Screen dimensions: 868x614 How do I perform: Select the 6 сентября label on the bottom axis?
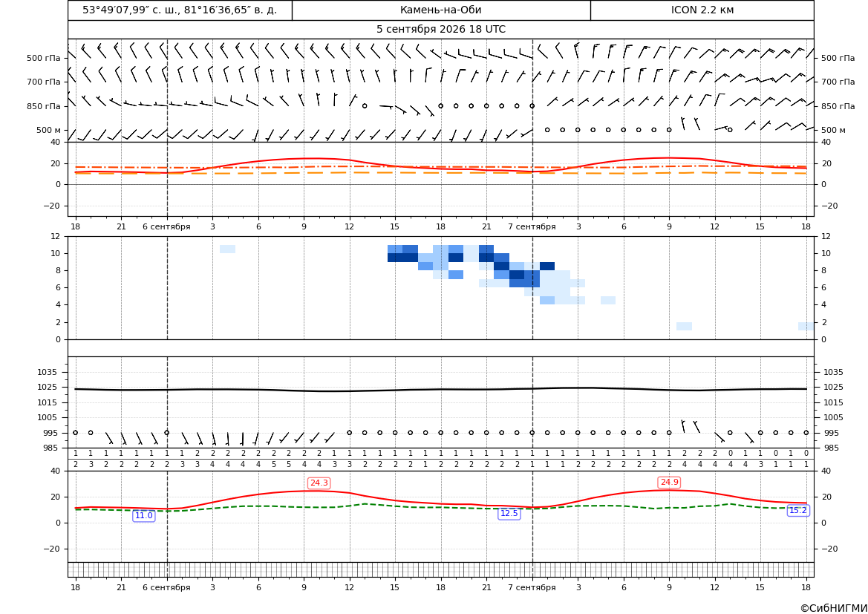pyautogui.click(x=166, y=587)
